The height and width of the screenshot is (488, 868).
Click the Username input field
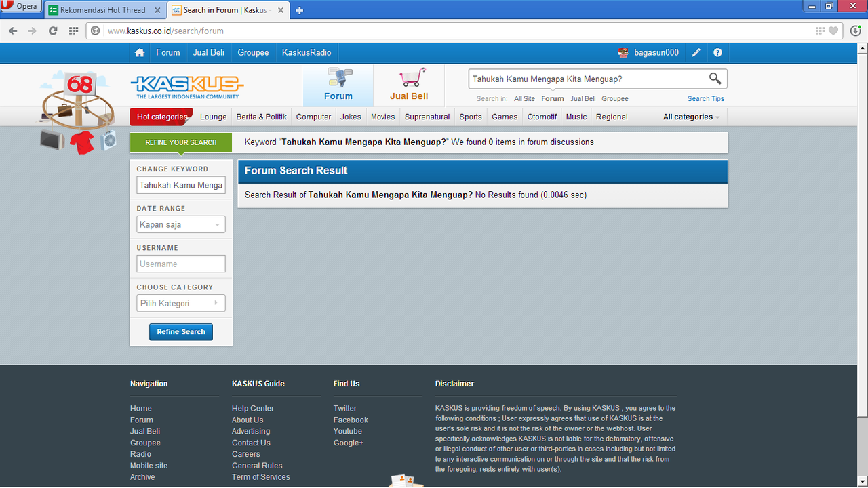tap(180, 264)
